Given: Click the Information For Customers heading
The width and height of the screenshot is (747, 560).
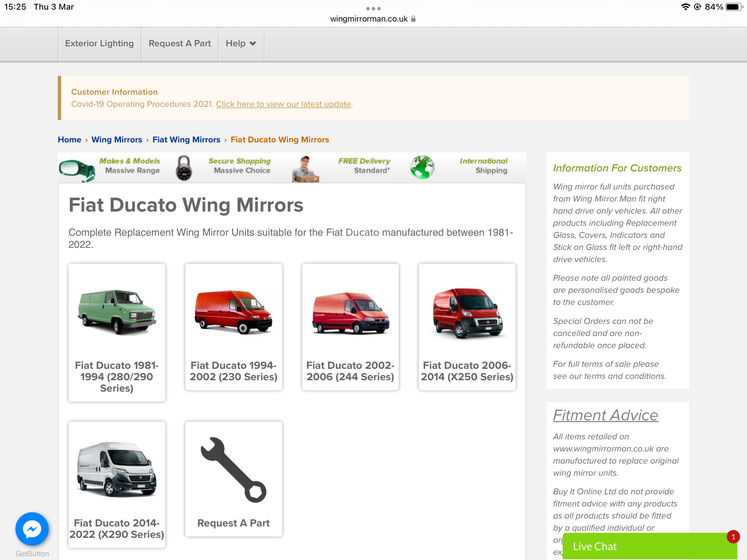Looking at the screenshot, I should click(617, 168).
